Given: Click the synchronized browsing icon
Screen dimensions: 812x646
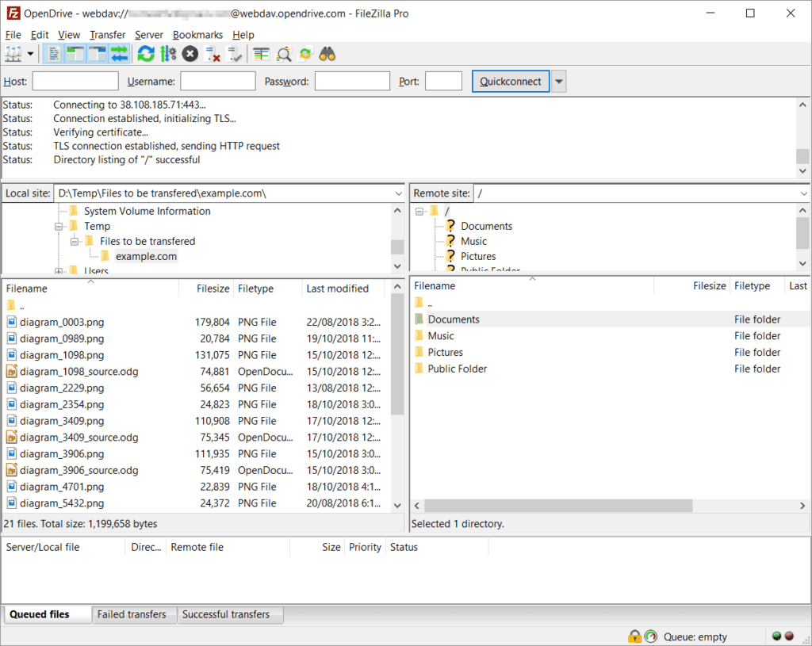Looking at the screenshot, I should [306, 54].
